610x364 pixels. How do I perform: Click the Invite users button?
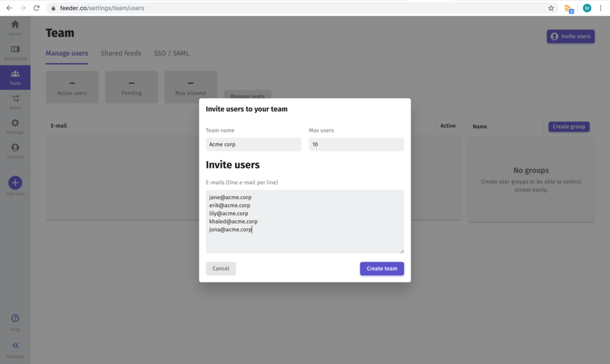click(x=570, y=36)
